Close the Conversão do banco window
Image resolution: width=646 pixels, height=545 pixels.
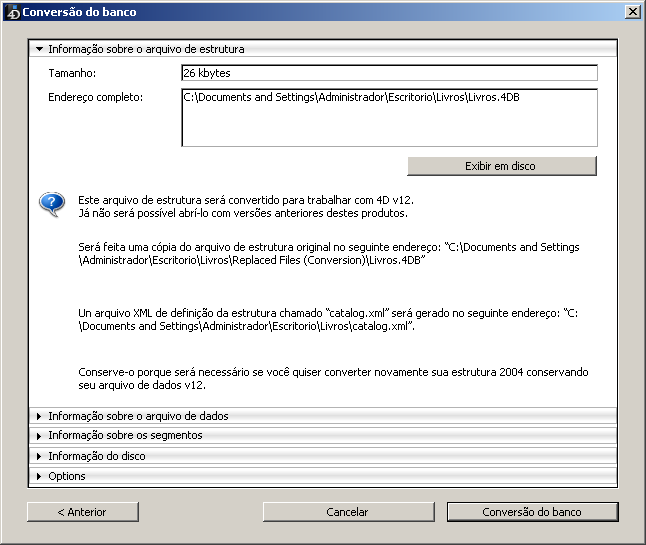point(632,12)
